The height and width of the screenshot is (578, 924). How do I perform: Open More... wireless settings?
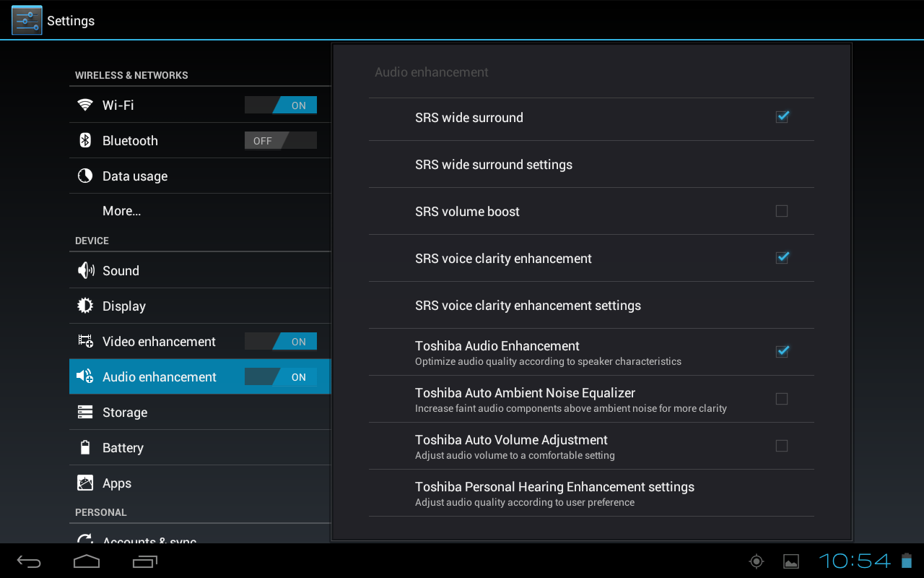[122, 211]
